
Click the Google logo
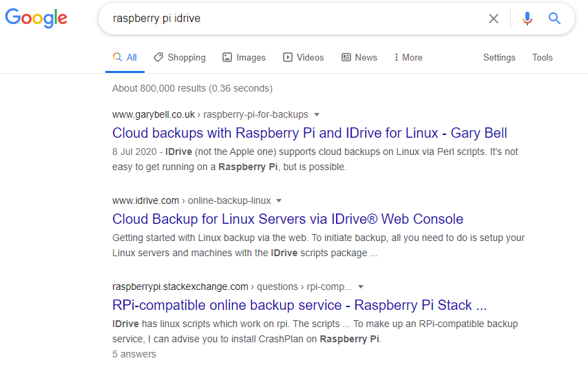[x=36, y=18]
